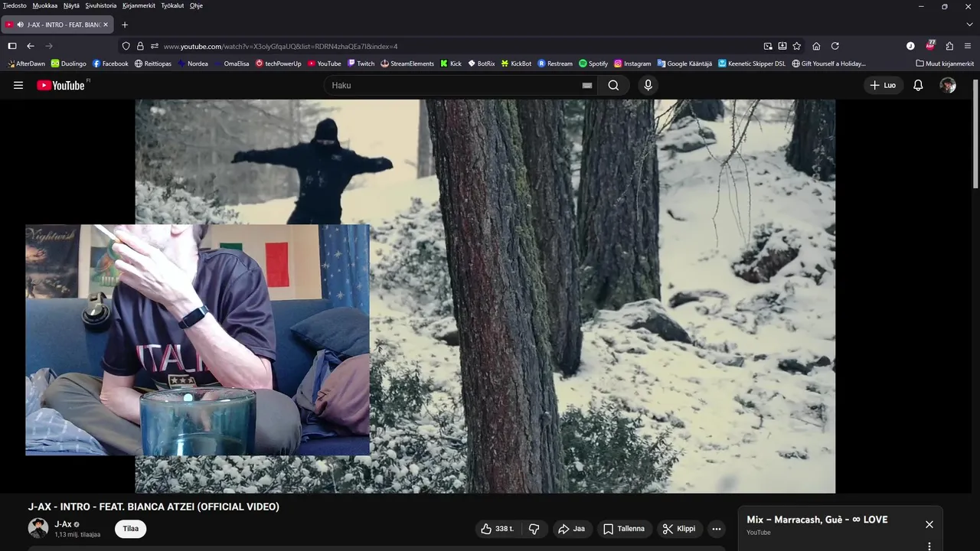Show site security lock information
The height and width of the screenshot is (551, 980).
click(140, 46)
